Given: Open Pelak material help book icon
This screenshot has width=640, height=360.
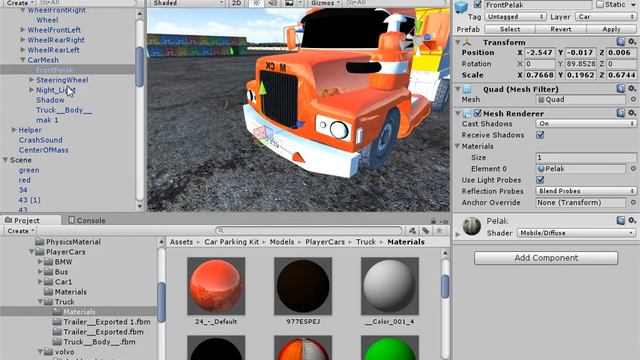Looking at the screenshot, I should pos(620,220).
